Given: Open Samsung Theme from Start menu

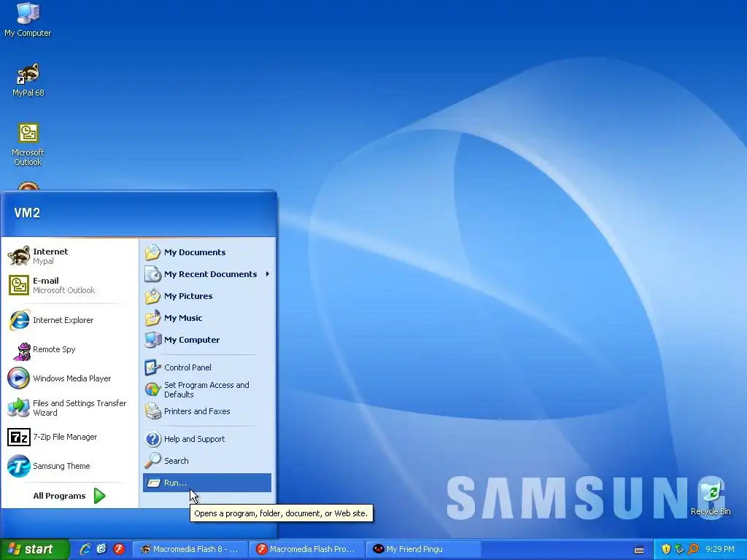Looking at the screenshot, I should (x=69, y=466).
